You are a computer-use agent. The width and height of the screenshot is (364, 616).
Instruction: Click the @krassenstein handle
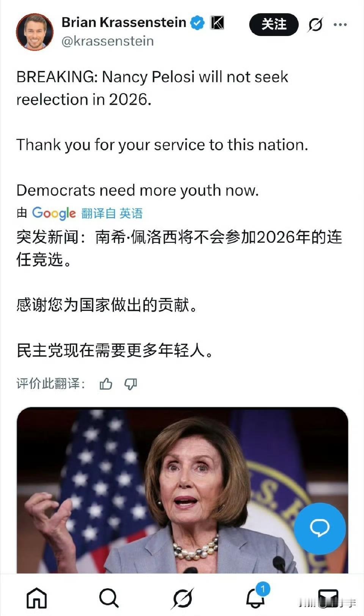108,41
